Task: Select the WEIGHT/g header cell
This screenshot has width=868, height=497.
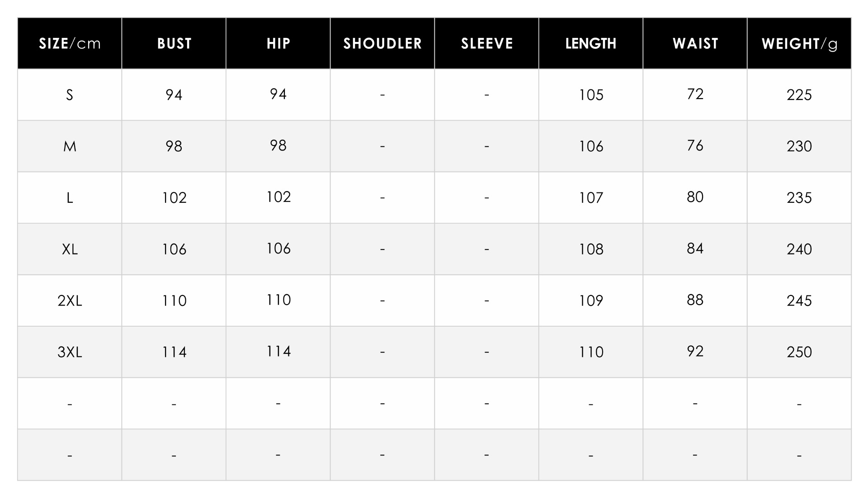Action: 799,43
